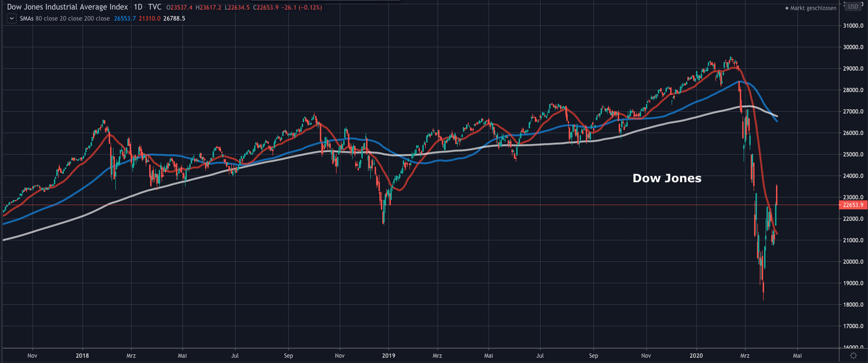The height and width of the screenshot is (363, 868).
Task: Click the 28000.0 price axis label
Action: (x=852, y=90)
